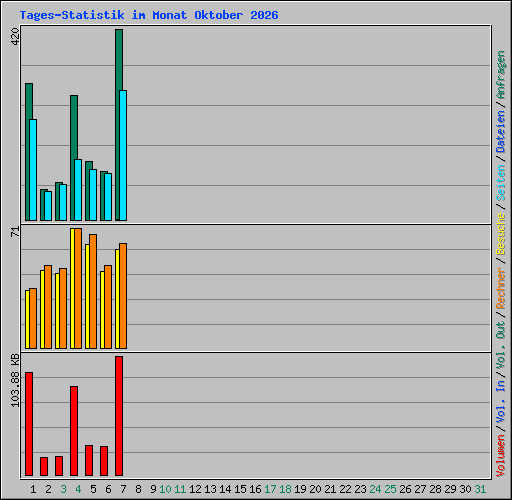Image resolution: width=512 pixels, height=500 pixels.
Task: Click day 20 on the x-axis
Action: 315,489
